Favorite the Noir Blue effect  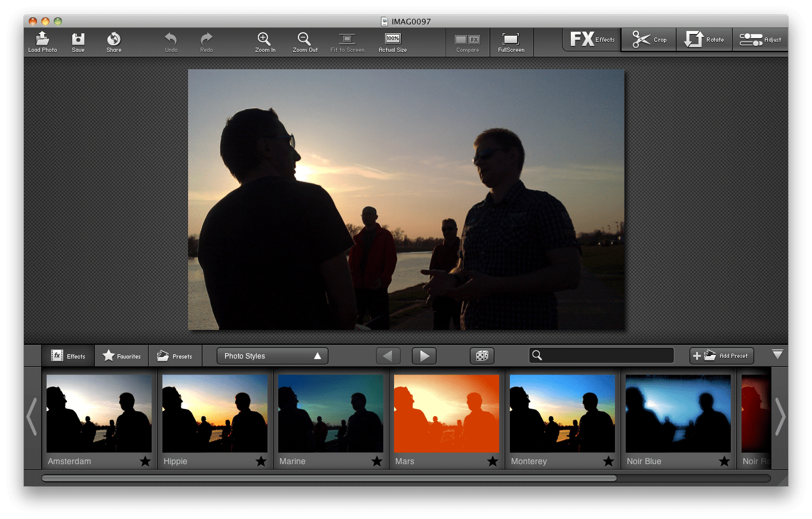click(x=724, y=461)
